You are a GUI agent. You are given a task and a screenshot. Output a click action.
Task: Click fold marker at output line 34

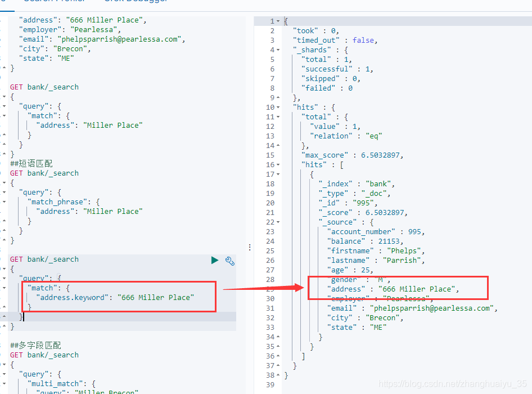(278, 337)
